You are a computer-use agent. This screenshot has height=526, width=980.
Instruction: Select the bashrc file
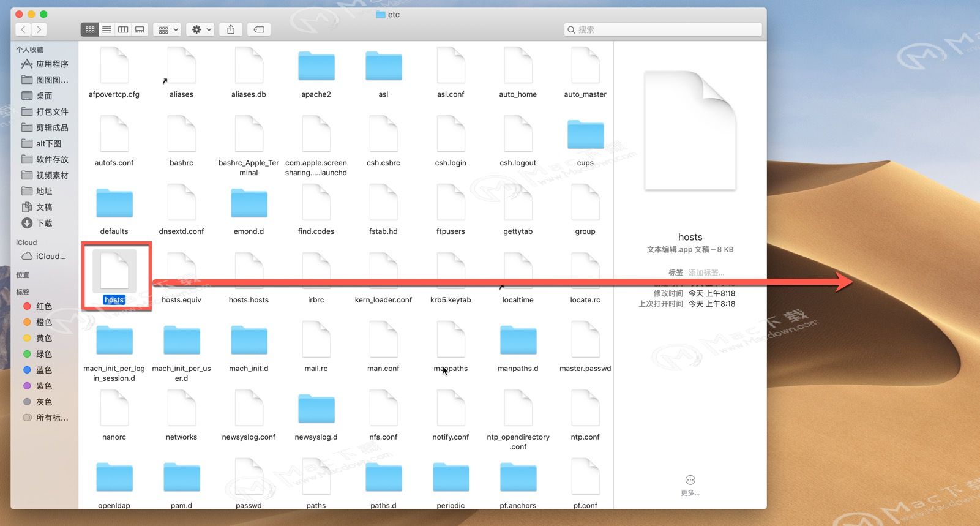pos(181,134)
